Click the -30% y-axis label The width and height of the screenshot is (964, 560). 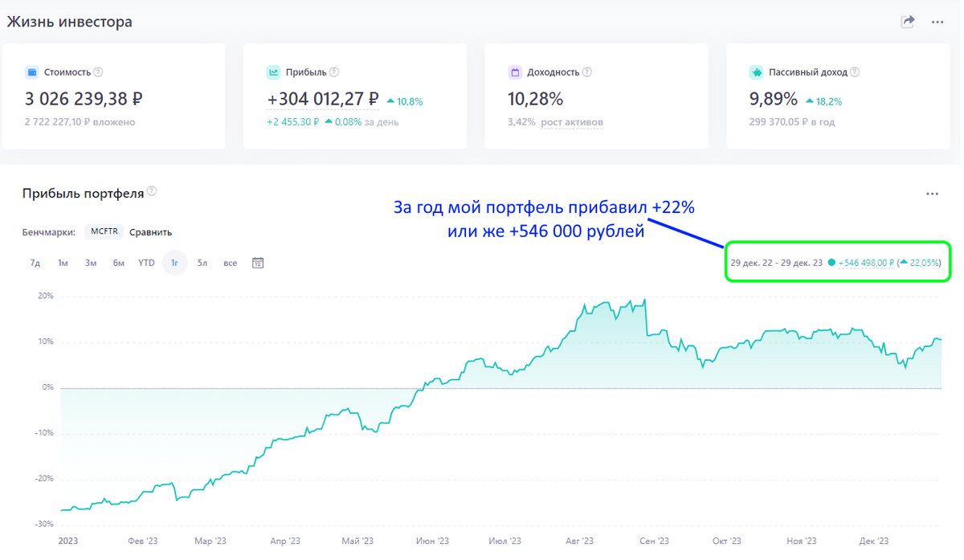click(x=43, y=524)
